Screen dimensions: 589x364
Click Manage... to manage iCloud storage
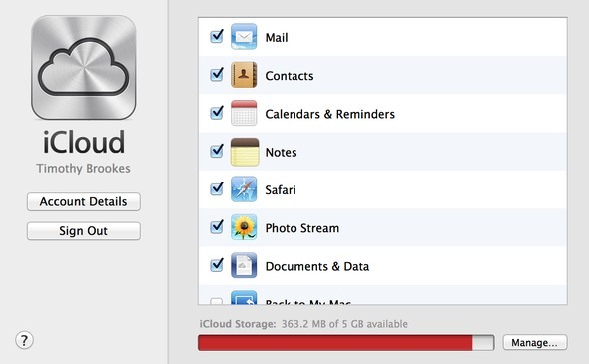(x=534, y=343)
